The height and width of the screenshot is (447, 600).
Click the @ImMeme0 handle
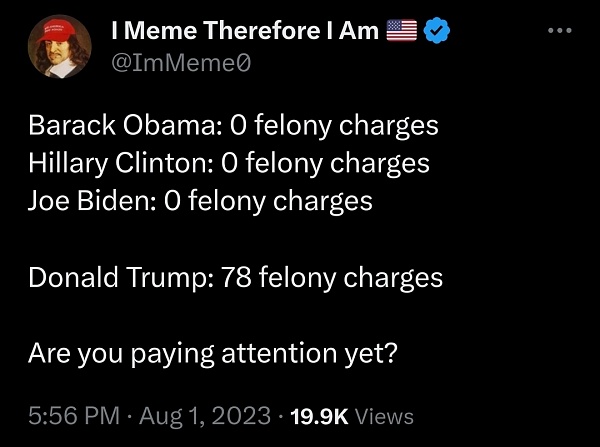click(181, 63)
